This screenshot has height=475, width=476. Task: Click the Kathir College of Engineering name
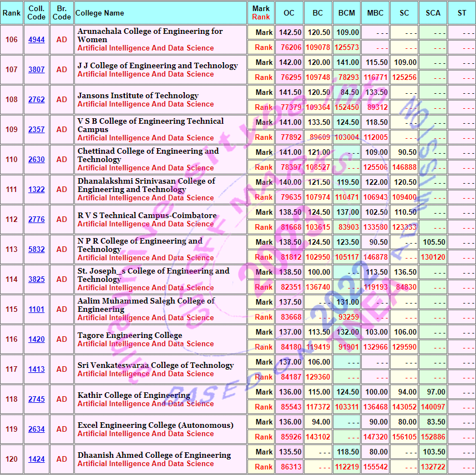(x=134, y=395)
